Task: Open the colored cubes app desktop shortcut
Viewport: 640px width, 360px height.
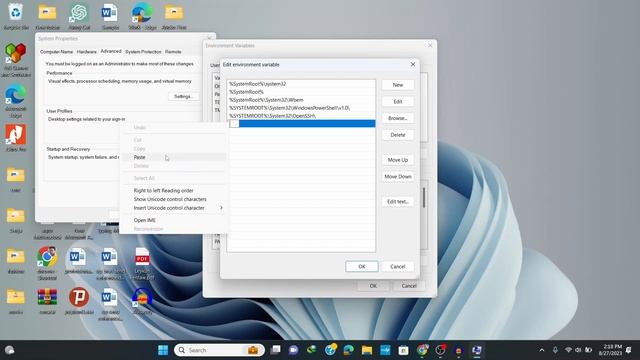Action: click(16, 60)
